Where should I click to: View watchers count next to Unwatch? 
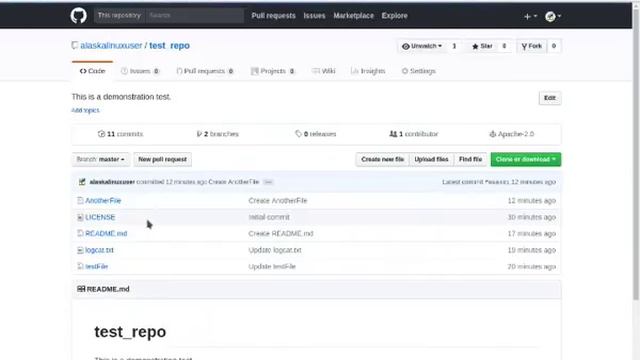click(454, 46)
